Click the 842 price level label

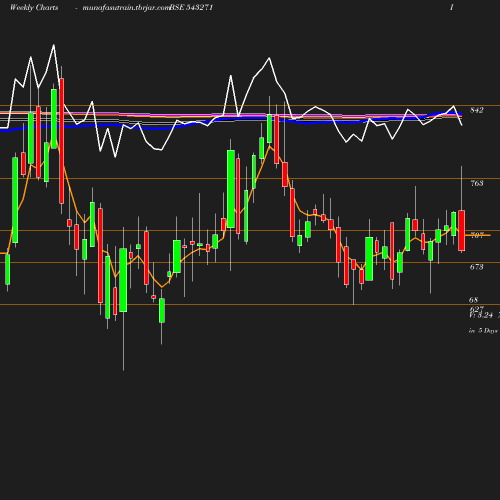pyautogui.click(x=477, y=110)
